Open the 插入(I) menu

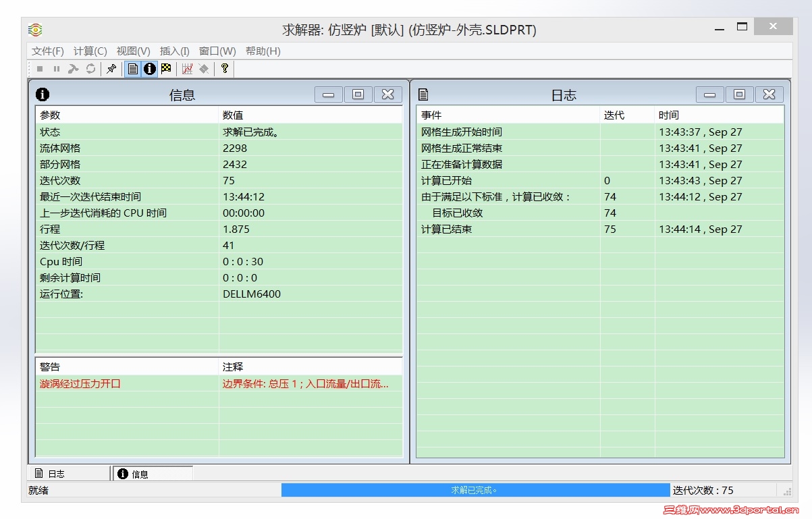(x=175, y=51)
